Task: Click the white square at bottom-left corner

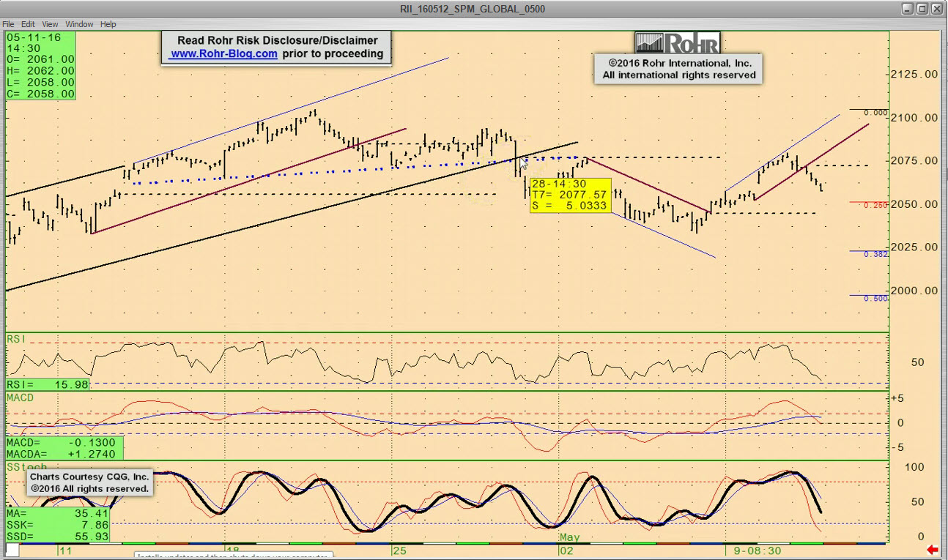Action: (12, 550)
